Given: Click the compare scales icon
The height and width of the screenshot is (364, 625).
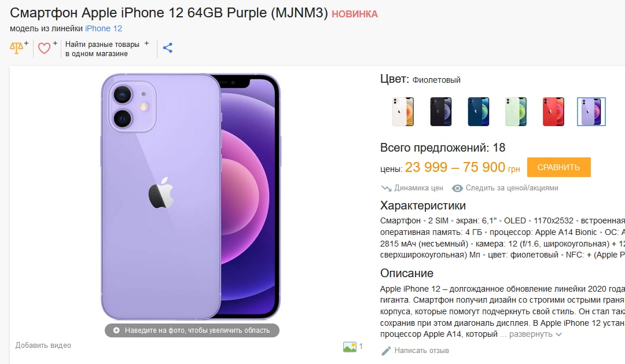Looking at the screenshot, I should pos(16,48).
